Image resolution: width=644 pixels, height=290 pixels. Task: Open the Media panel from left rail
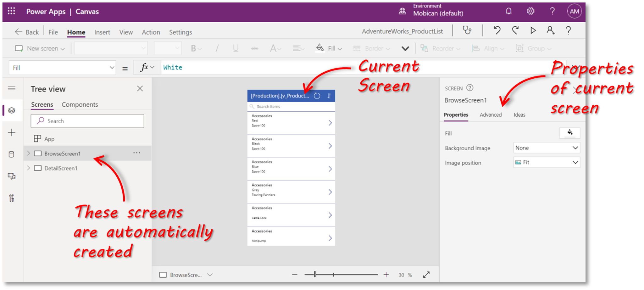coord(12,176)
